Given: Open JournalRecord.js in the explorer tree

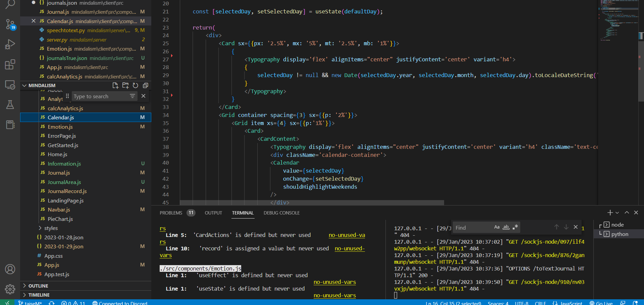Looking at the screenshot, I should point(67,191).
